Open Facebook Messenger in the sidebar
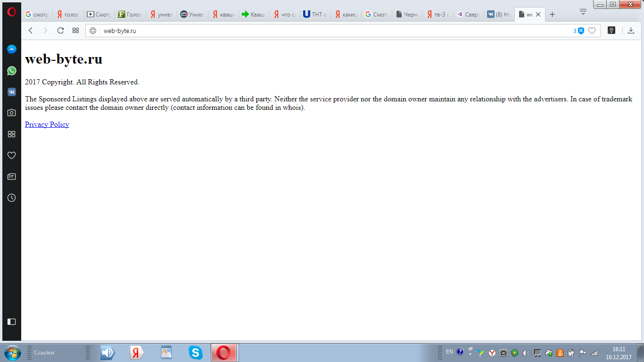Screen dimensions: 644x362 (12, 49)
